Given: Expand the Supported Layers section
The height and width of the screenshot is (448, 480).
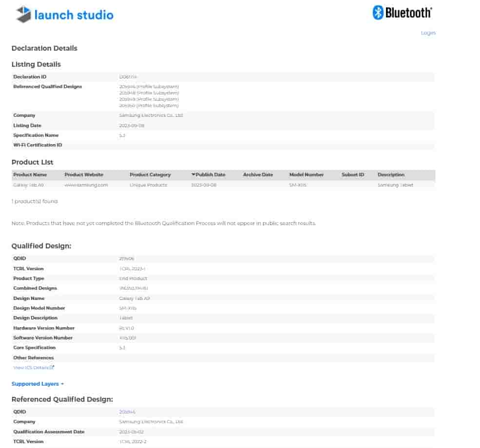Looking at the screenshot, I should 38,384.
